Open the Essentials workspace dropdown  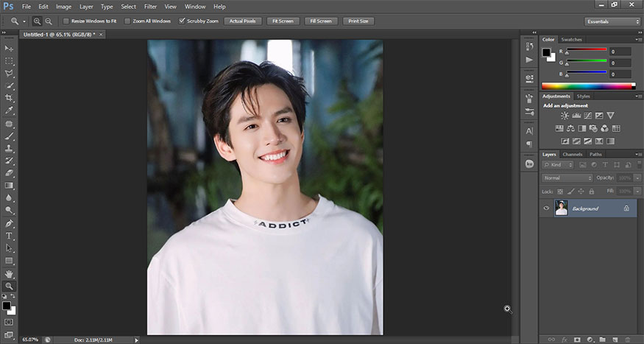point(612,21)
